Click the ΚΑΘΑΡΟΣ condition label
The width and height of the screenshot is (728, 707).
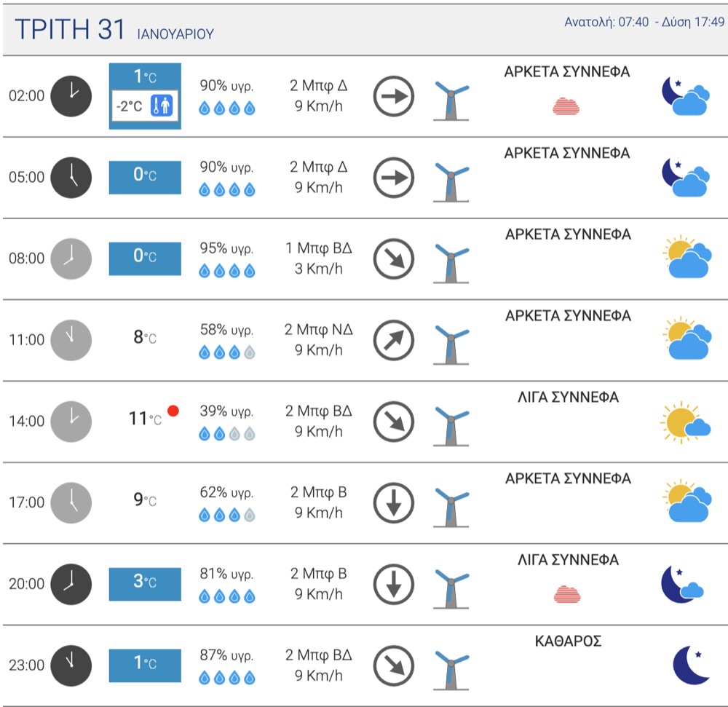(x=568, y=641)
